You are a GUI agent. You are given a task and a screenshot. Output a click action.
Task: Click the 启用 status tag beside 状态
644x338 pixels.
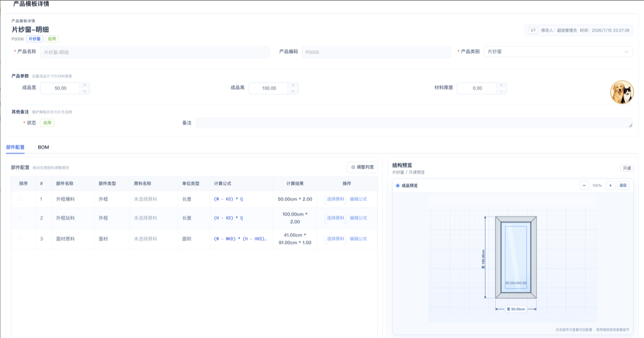pos(47,123)
